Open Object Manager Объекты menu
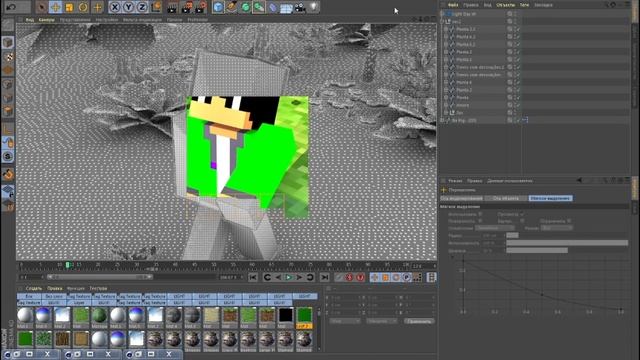 pos(506,5)
